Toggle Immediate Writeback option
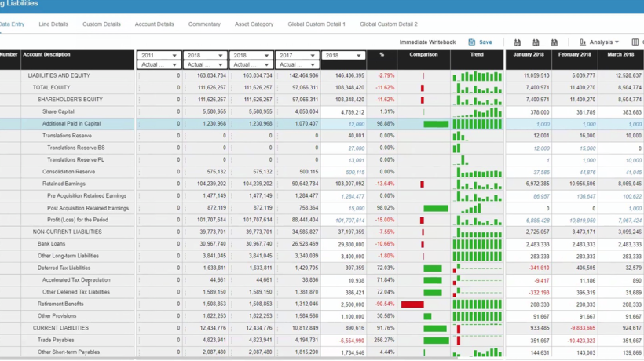This screenshot has width=644, height=361. click(427, 42)
